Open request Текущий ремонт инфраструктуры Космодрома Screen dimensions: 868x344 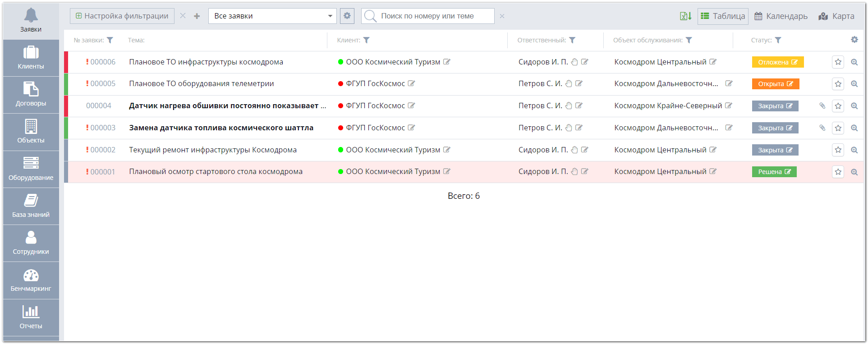(213, 150)
